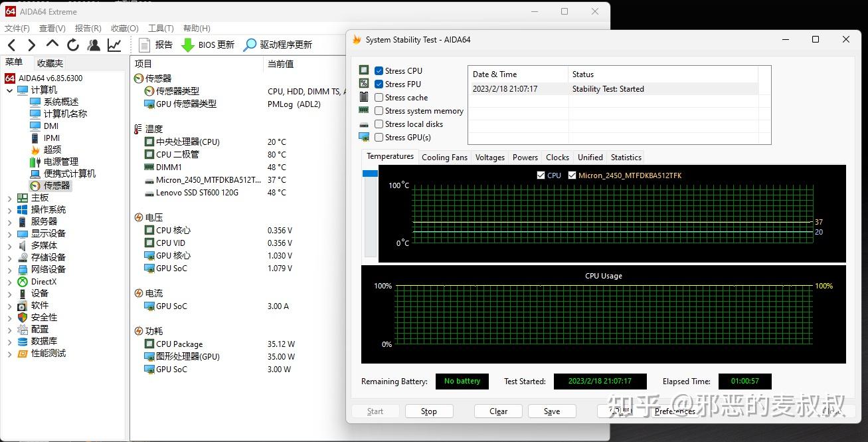
Task: Switch to the Clocks tab
Action: [557, 158]
